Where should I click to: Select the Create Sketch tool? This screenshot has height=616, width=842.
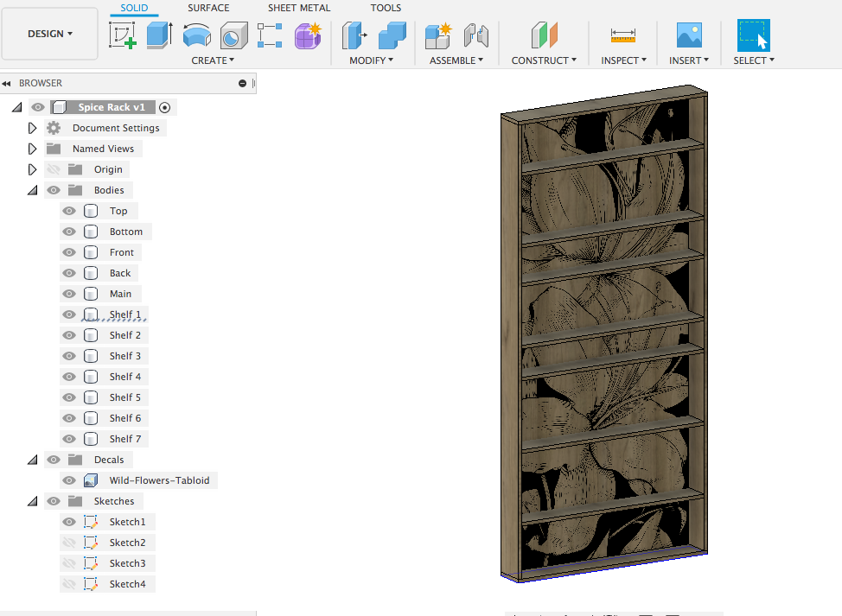pos(123,35)
